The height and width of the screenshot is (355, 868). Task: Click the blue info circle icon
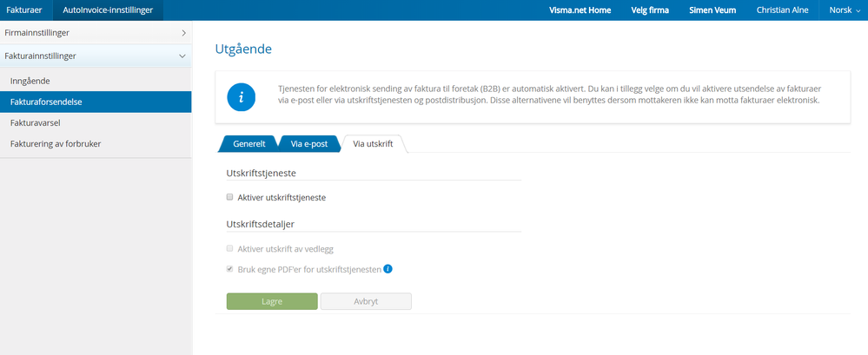pos(241,97)
